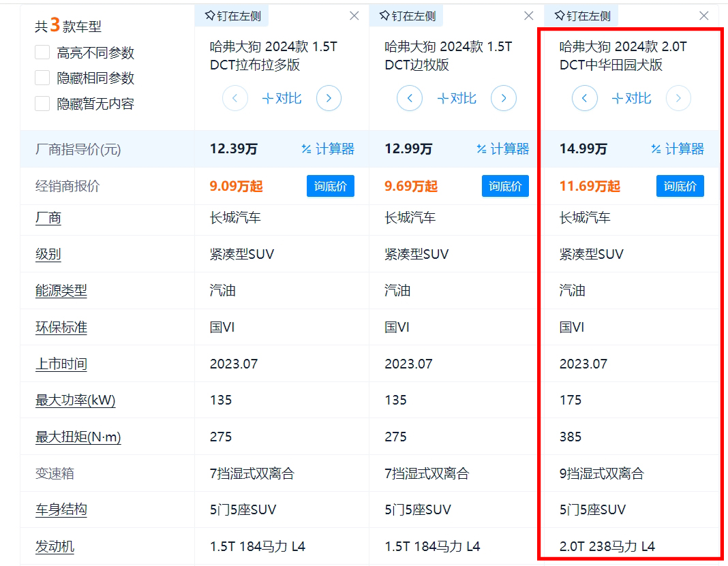This screenshot has height=566, width=728.
Task: Click 询底价 for 9.69万起 model
Action: click(x=505, y=186)
